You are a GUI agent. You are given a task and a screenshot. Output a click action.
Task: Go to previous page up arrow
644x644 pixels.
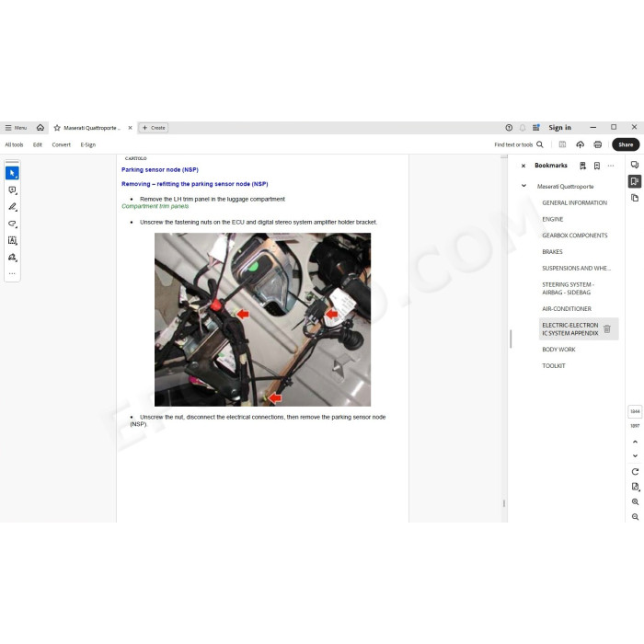635,442
